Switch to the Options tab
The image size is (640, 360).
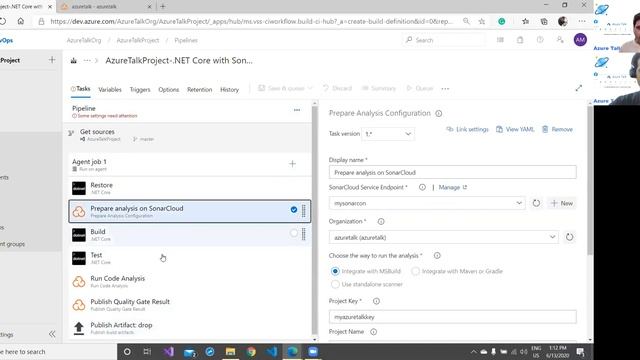(169, 89)
